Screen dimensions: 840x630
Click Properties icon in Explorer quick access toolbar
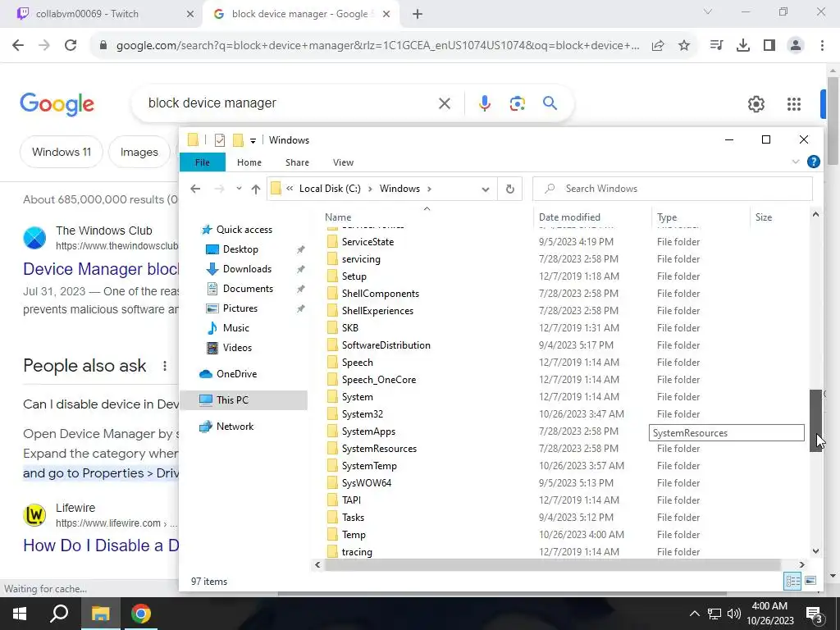(220, 140)
